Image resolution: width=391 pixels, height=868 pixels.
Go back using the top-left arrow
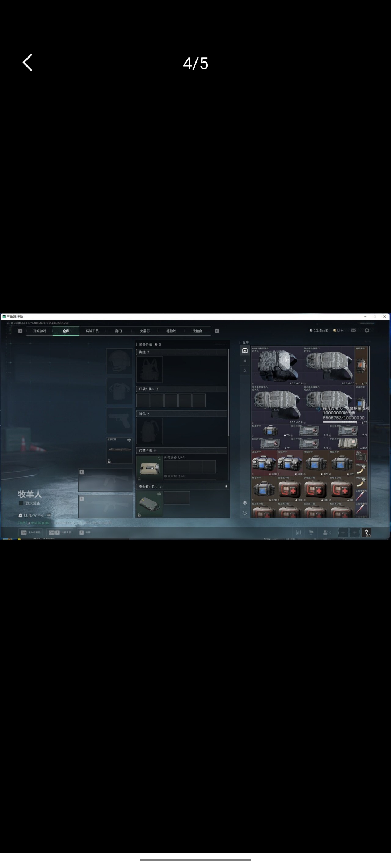tap(28, 63)
